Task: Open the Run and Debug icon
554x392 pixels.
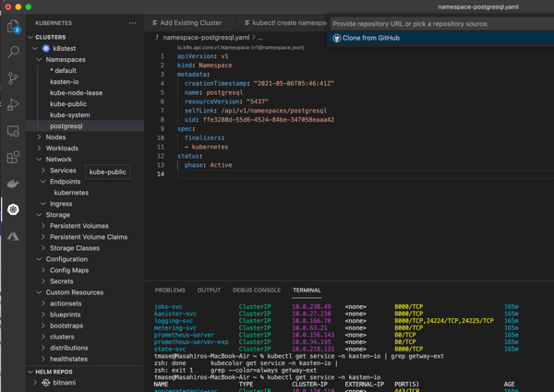Action: pos(13,104)
